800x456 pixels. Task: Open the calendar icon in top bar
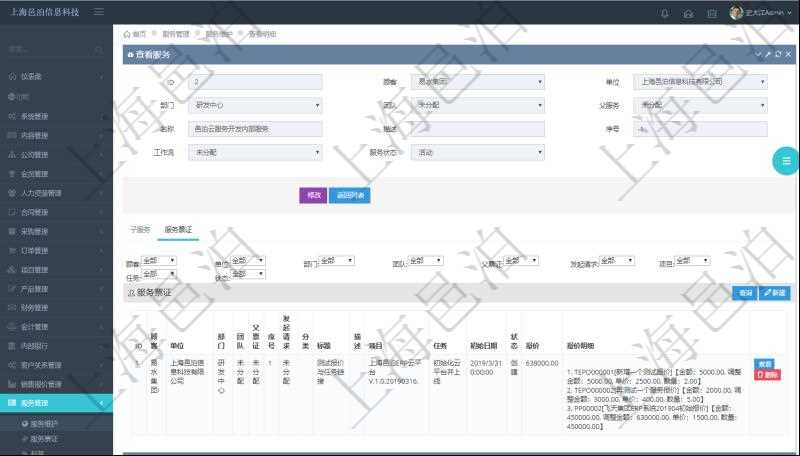click(x=711, y=13)
